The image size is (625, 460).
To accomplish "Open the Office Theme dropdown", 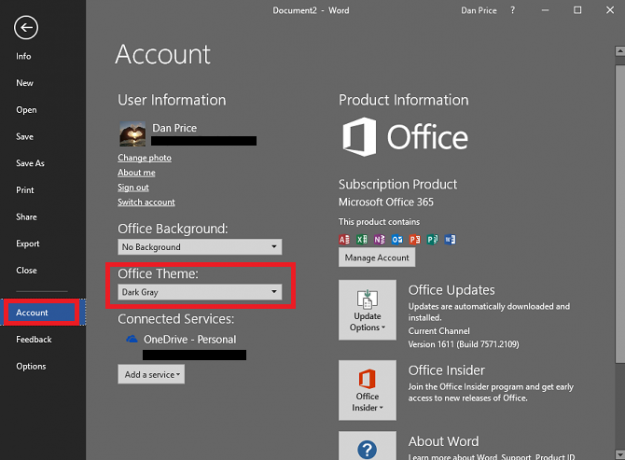I will [200, 292].
